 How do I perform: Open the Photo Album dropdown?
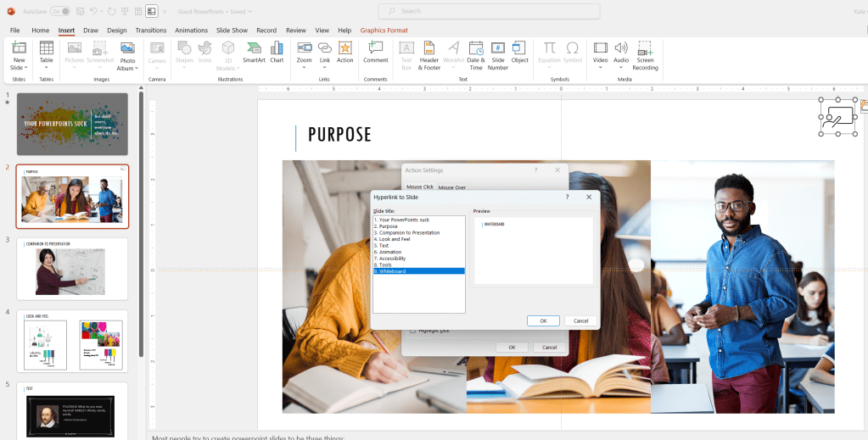pyautogui.click(x=127, y=68)
